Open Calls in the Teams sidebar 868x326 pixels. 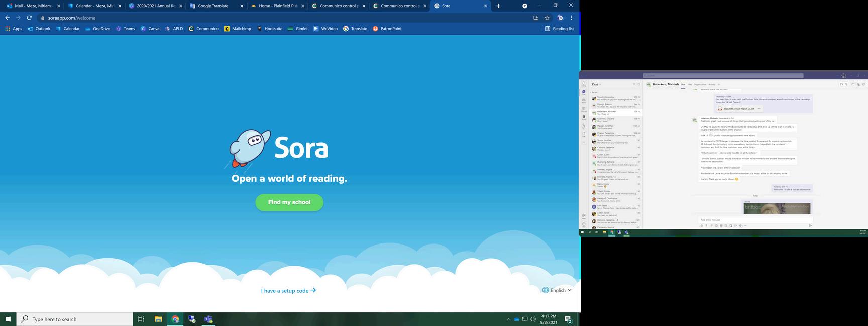tap(584, 126)
